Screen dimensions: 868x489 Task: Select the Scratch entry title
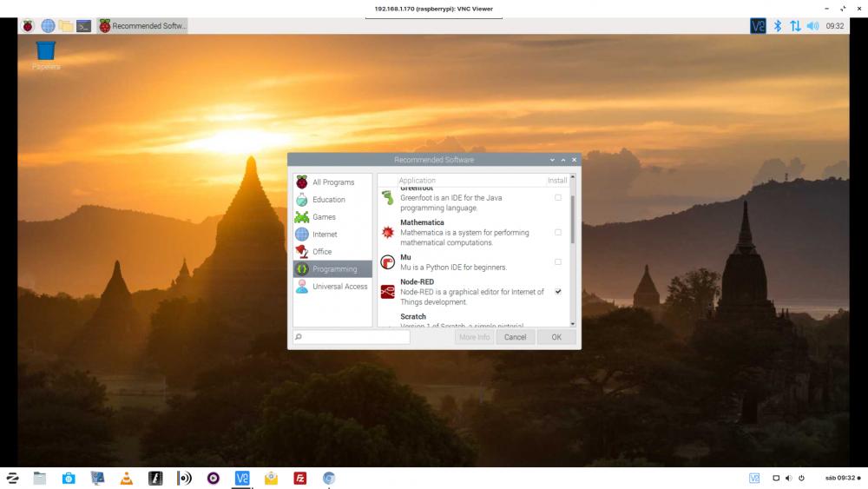413,317
